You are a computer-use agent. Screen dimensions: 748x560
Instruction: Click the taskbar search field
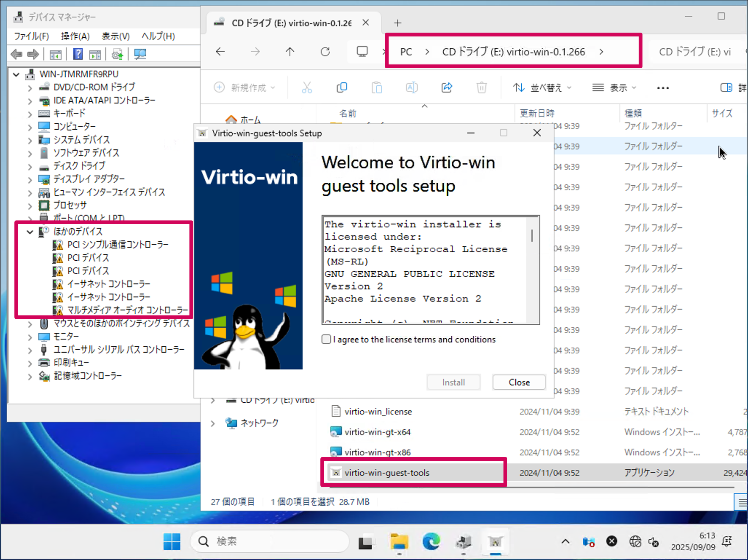tap(270, 541)
